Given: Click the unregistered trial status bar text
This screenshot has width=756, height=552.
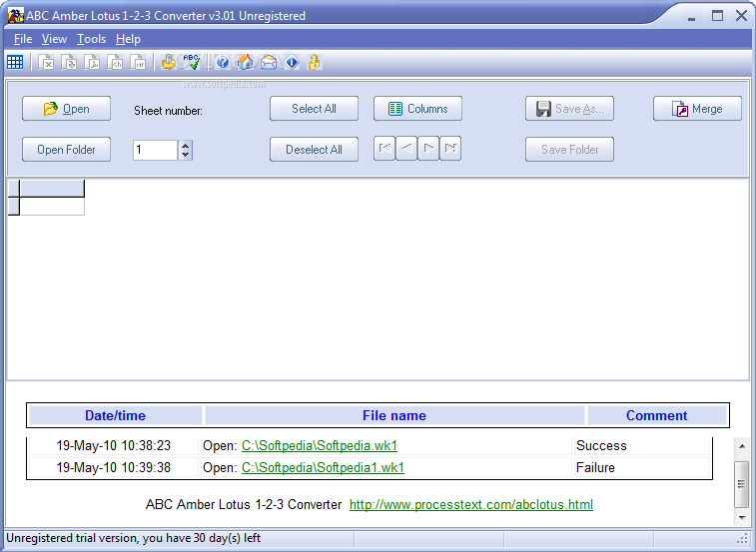Looking at the screenshot, I should click(x=133, y=538).
